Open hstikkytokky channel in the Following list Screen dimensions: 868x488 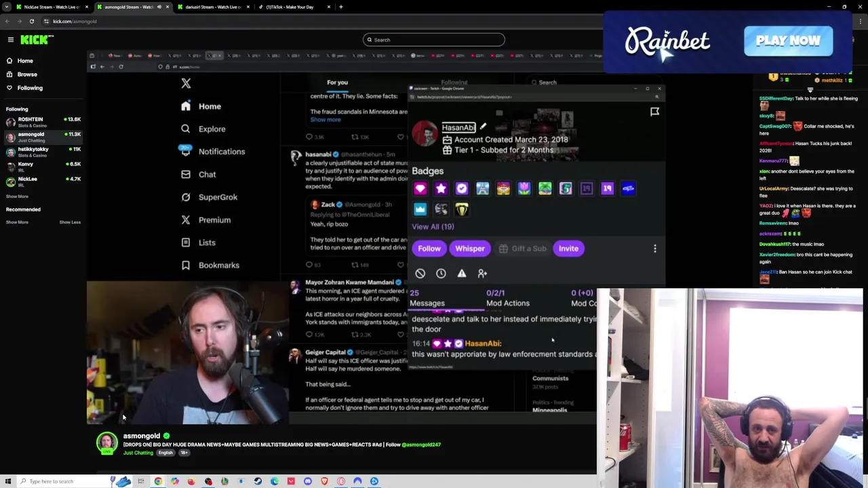[43, 152]
